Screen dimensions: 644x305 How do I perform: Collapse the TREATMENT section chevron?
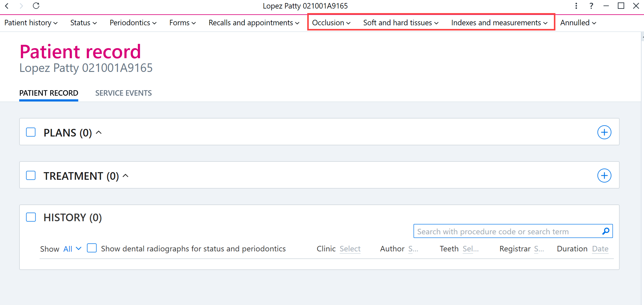pos(125,176)
